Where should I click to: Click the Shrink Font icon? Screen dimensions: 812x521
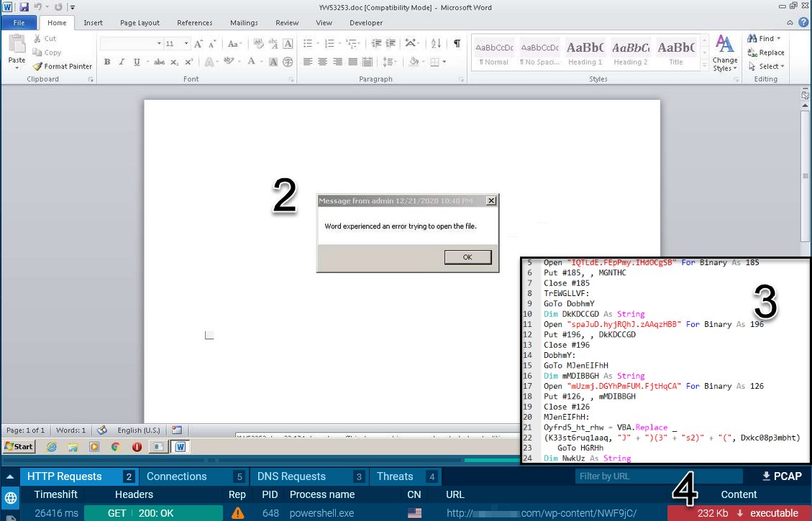coord(211,44)
